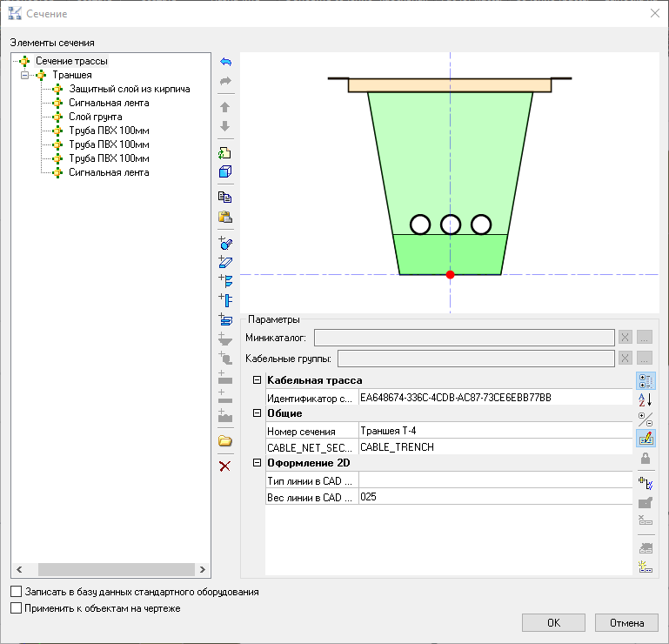Collapse the 'Траншея' tree node
Image resolution: width=669 pixels, height=644 pixels.
(x=25, y=75)
